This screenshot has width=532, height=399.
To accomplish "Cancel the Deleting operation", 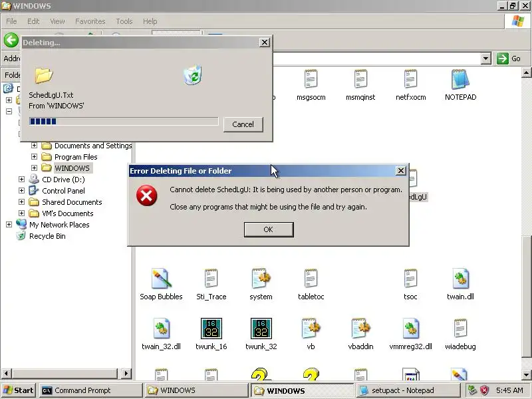I will [x=243, y=124].
